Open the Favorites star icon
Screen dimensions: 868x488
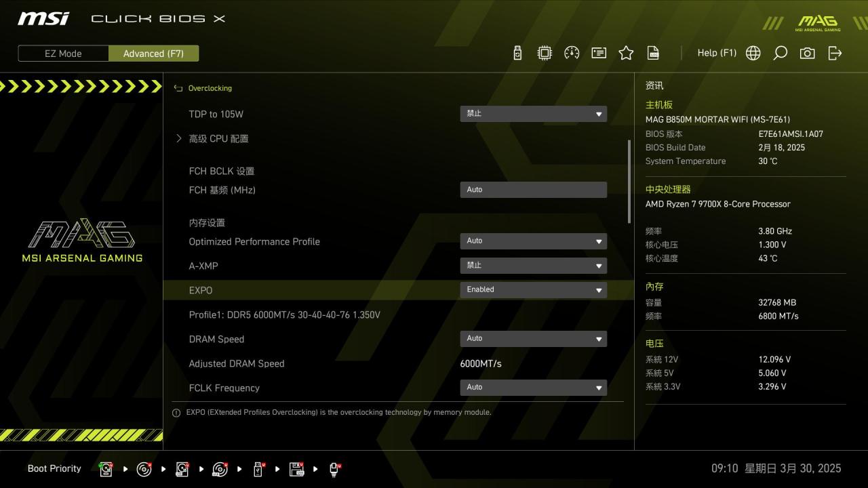(x=626, y=53)
